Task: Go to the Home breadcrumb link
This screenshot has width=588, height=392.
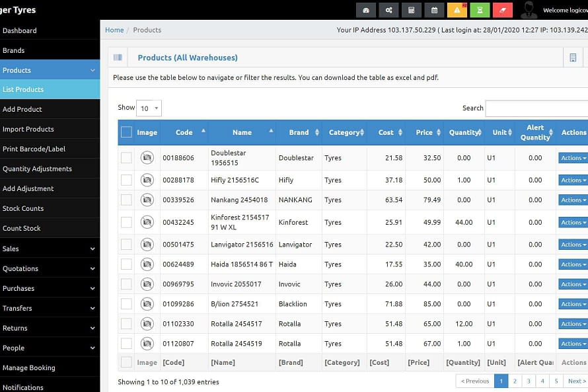Action: [x=114, y=30]
